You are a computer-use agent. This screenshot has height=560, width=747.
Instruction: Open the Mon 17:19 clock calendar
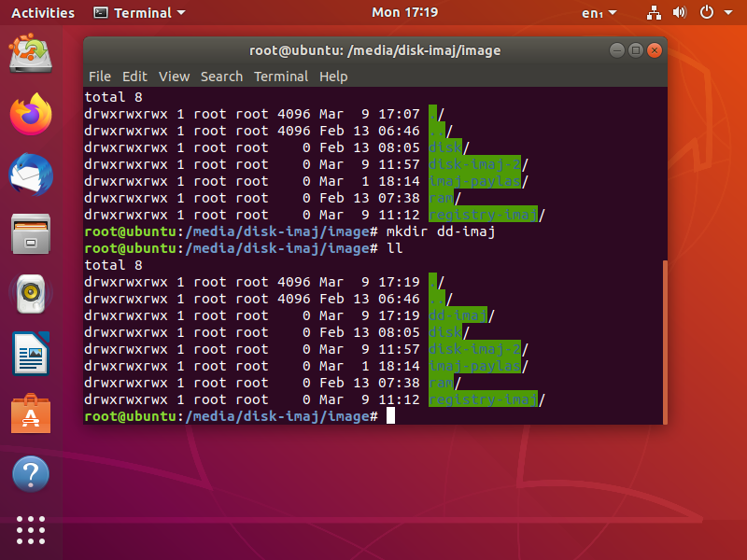(x=404, y=12)
